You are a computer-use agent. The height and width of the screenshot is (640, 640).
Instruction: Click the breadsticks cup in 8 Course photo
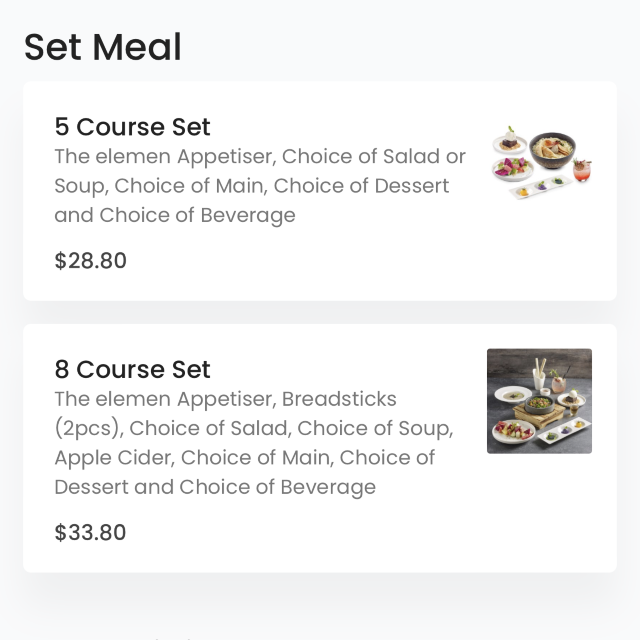539,374
